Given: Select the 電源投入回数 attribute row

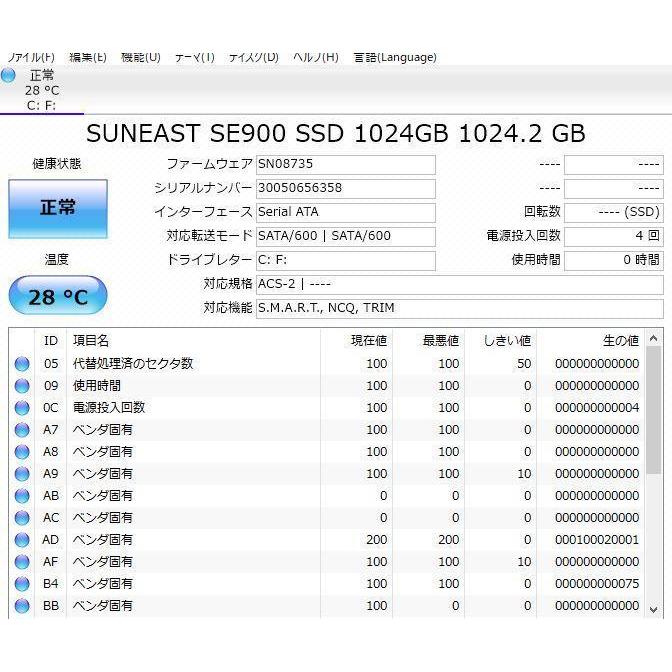Looking at the screenshot, I should [326, 408].
